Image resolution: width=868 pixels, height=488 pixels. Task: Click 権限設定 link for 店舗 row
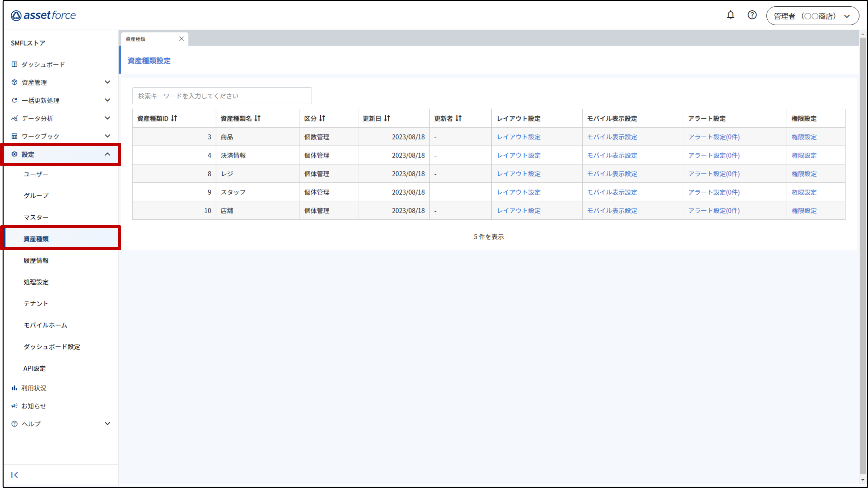click(x=804, y=211)
